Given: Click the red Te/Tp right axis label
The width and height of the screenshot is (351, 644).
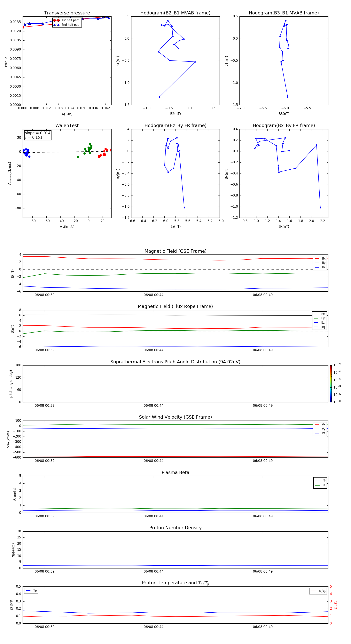Looking at the screenshot, I should tap(336, 605).
